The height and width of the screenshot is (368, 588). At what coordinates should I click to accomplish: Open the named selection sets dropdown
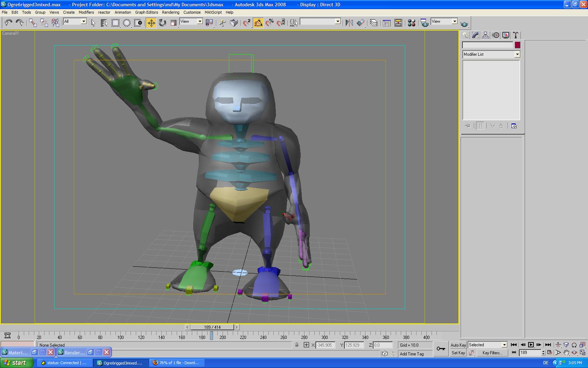[320, 21]
